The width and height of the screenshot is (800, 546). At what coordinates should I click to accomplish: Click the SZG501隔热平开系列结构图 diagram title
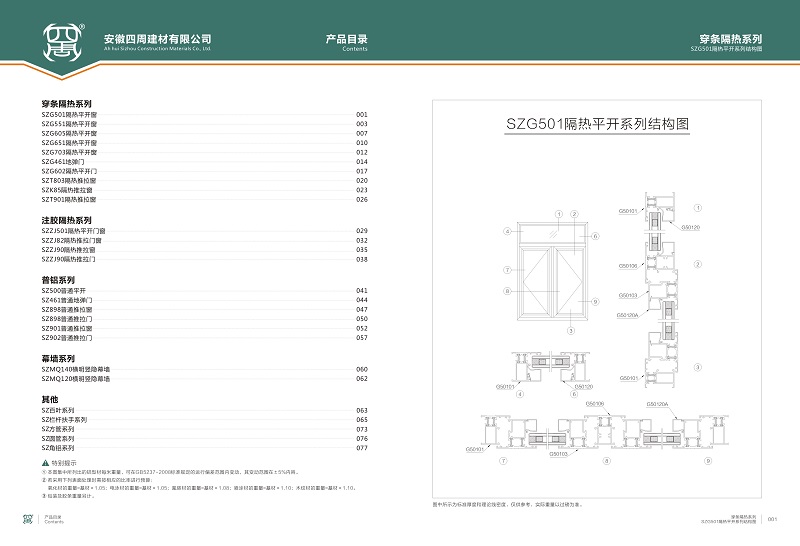tap(598, 125)
